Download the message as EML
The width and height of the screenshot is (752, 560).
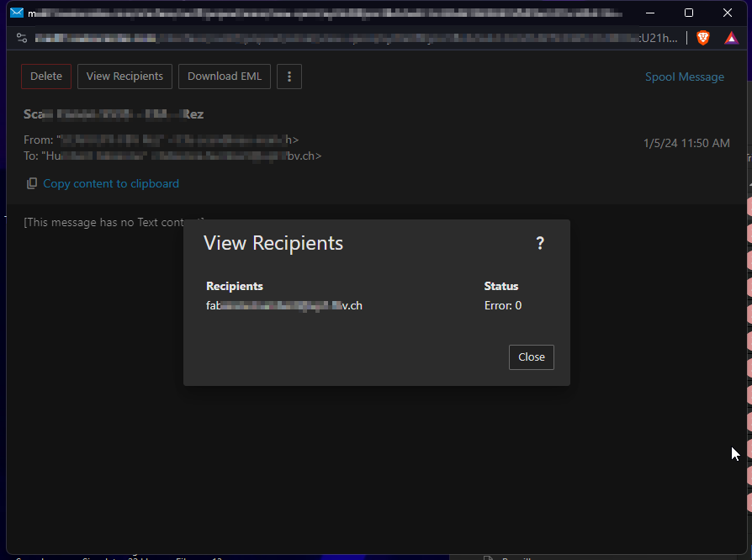click(x=225, y=77)
